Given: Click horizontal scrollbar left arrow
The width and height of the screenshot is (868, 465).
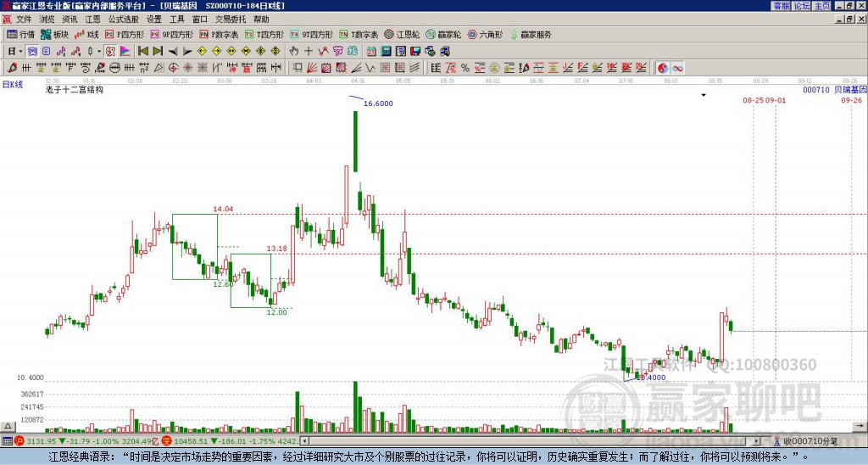Looking at the screenshot, I should tap(304, 441).
